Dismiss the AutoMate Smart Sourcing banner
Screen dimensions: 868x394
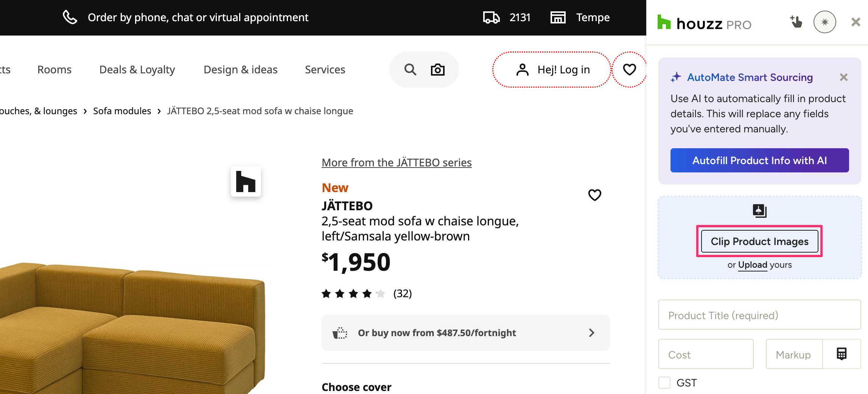[843, 78]
